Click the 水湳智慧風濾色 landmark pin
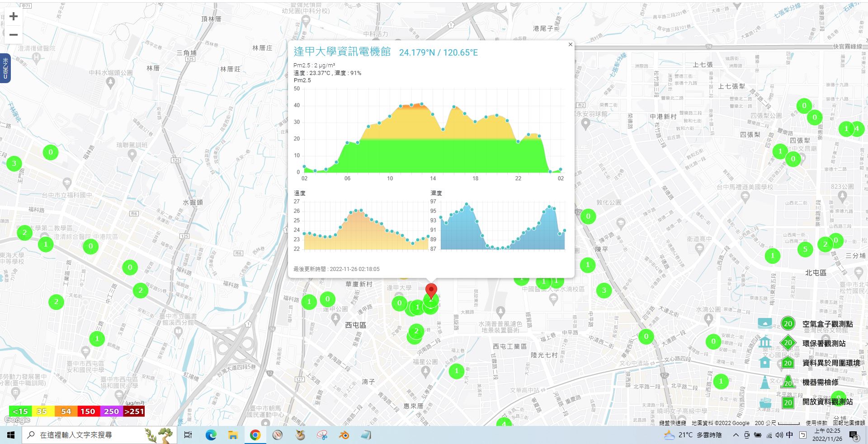The width and height of the screenshot is (868, 444). 500,312
